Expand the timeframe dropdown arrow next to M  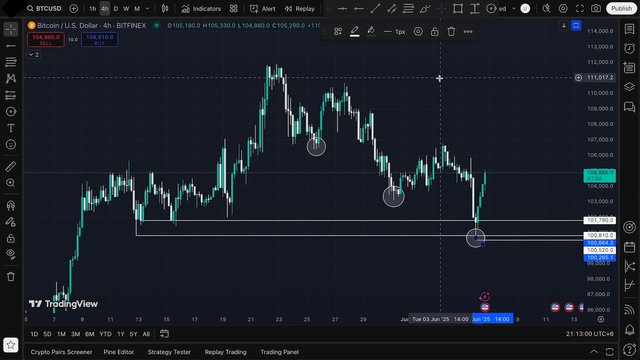coord(147,9)
